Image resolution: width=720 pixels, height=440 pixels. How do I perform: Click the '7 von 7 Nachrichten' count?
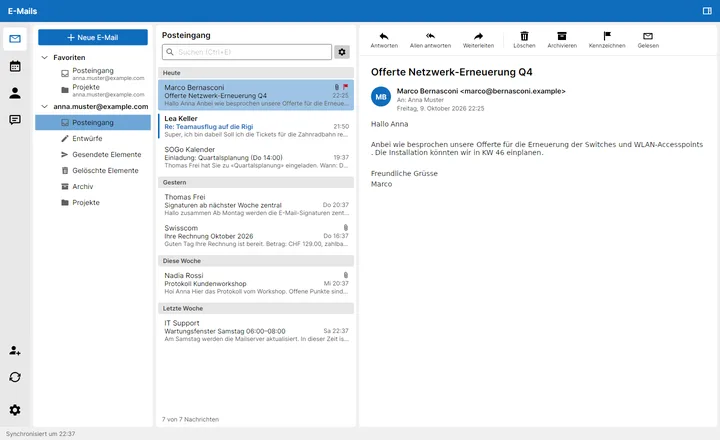[190, 419]
